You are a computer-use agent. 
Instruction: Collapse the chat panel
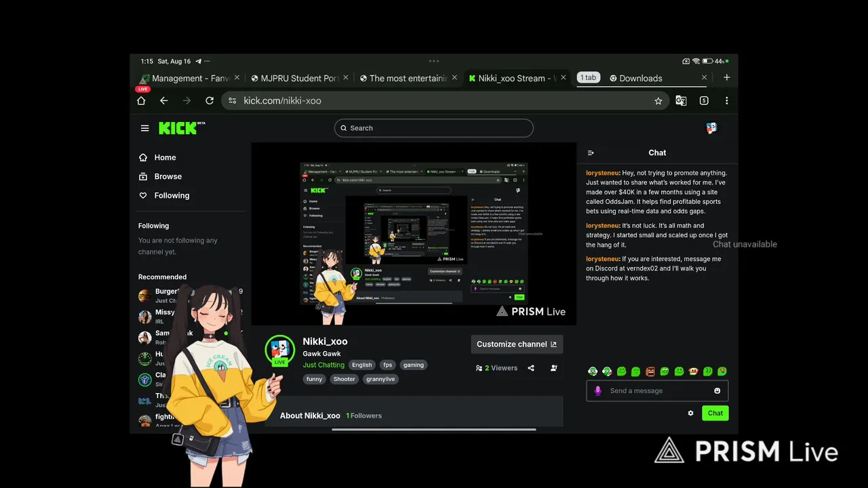pyautogui.click(x=591, y=153)
